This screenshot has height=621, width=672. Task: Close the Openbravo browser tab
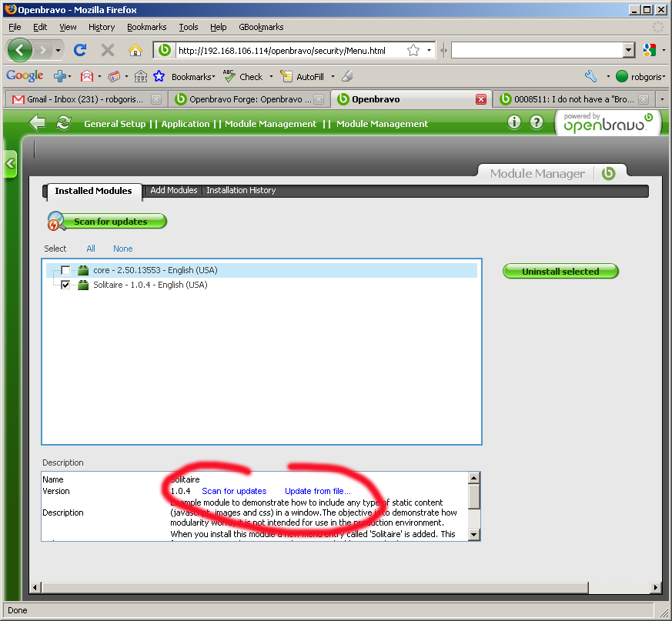coord(481,99)
